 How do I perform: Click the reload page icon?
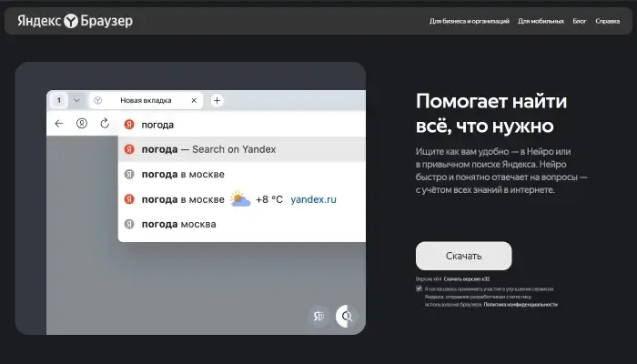click(105, 123)
